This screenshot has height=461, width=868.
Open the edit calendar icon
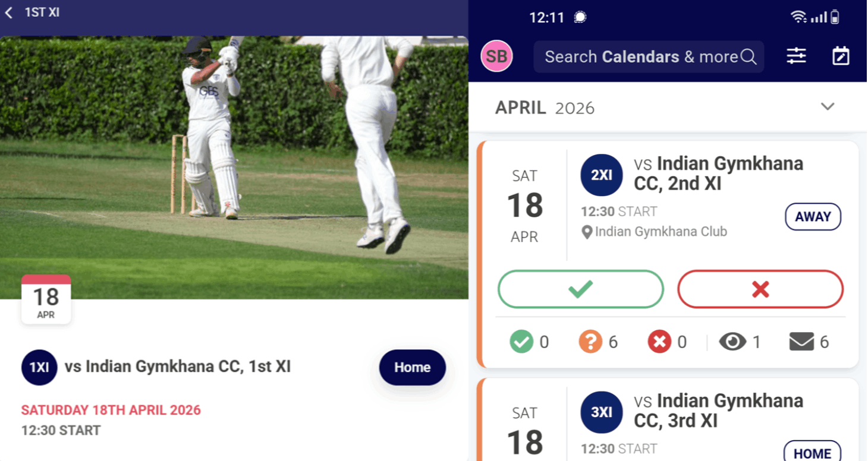coord(841,56)
